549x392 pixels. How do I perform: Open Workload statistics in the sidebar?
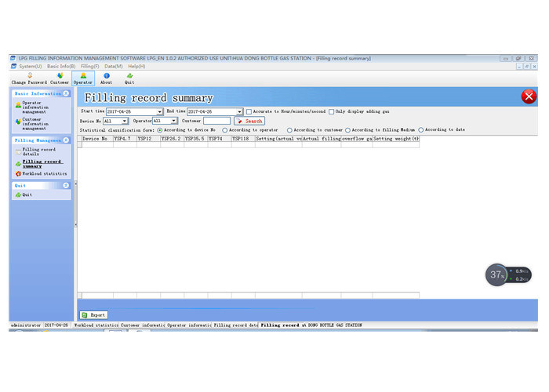(44, 173)
